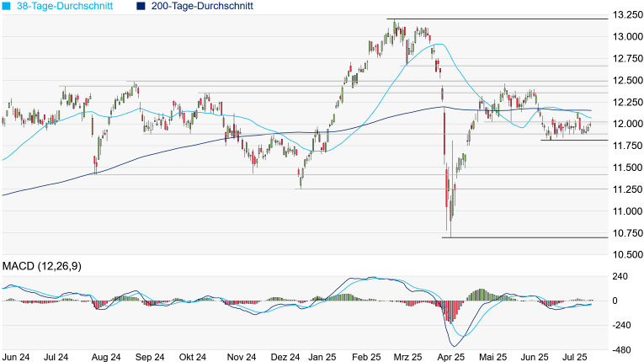Click the March 2025 candlestick peak near 13.200

(x=394, y=21)
